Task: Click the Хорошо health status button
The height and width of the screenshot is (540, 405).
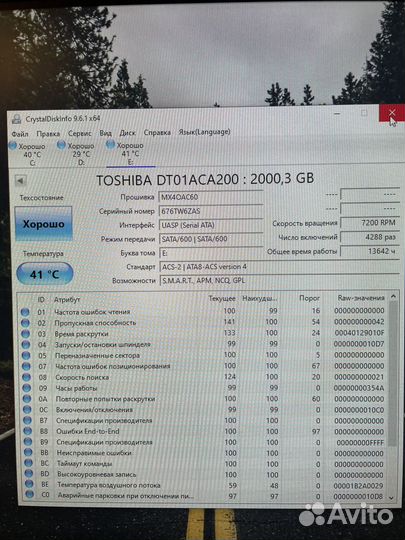Action: coord(43,224)
